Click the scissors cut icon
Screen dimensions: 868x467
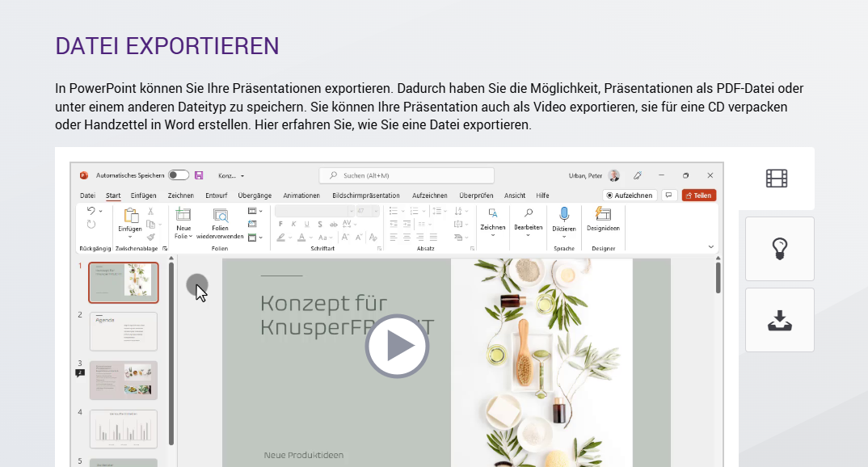pyautogui.click(x=150, y=212)
